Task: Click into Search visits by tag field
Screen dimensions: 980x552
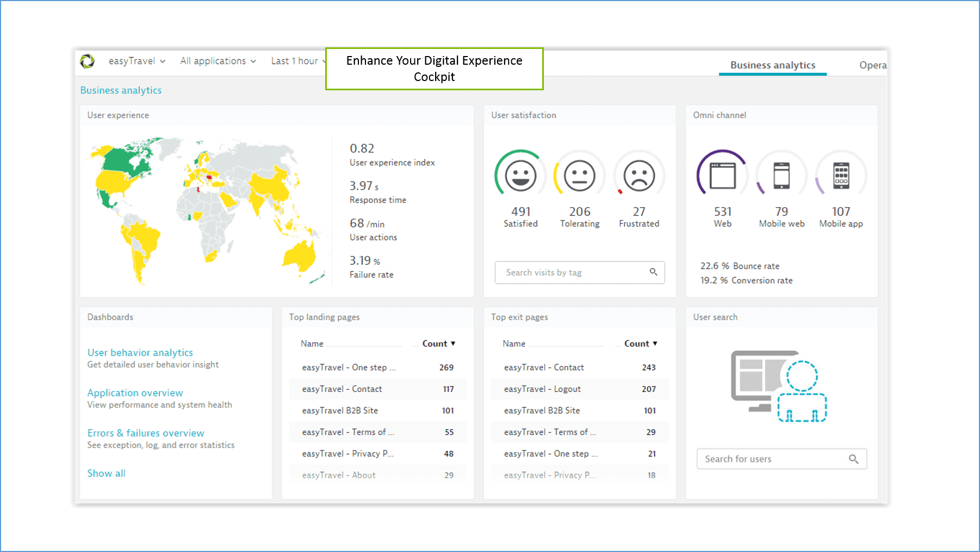Action: click(580, 272)
